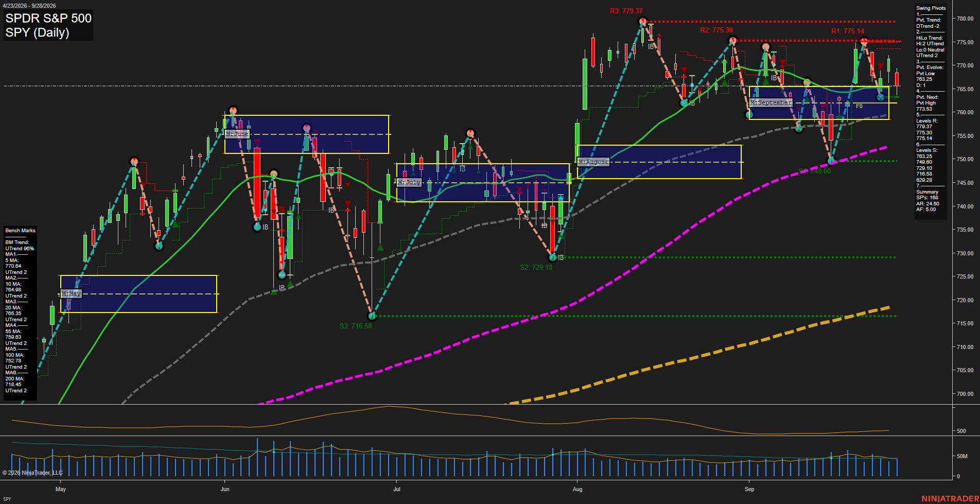Click the June pivot high circle above M:June
980x504 pixels.
[233, 111]
